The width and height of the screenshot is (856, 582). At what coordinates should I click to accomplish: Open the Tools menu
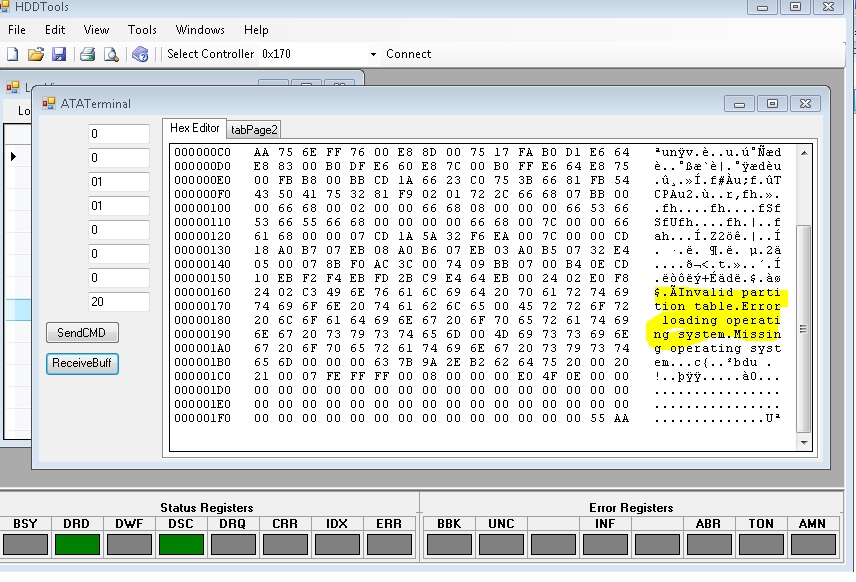coord(142,30)
